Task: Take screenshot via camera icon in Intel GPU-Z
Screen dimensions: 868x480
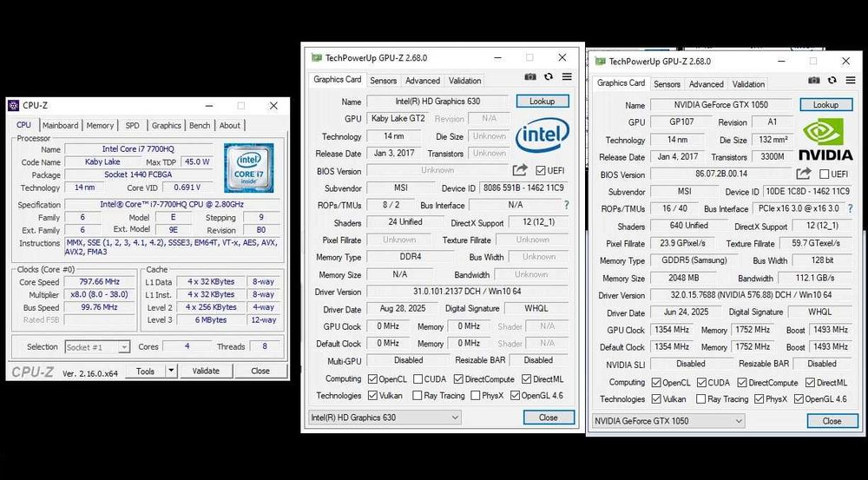Action: click(529, 77)
